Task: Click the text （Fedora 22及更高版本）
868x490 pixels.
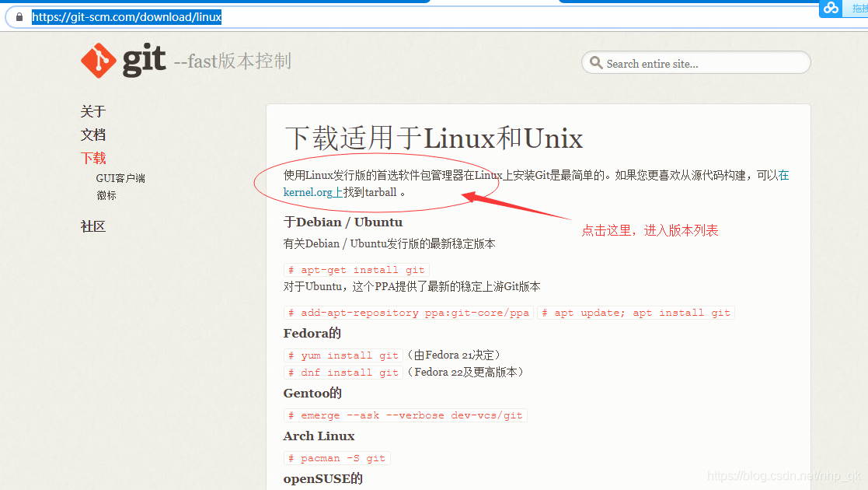Action: click(465, 372)
